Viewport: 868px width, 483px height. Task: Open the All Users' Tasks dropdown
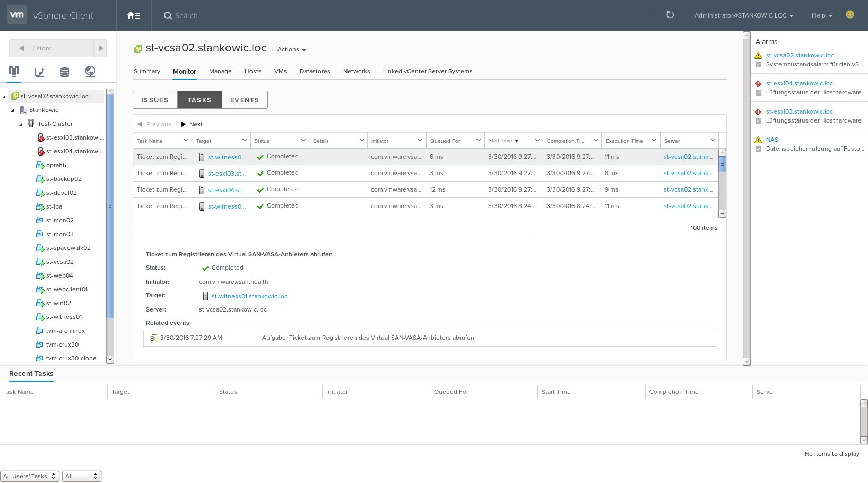(29, 476)
